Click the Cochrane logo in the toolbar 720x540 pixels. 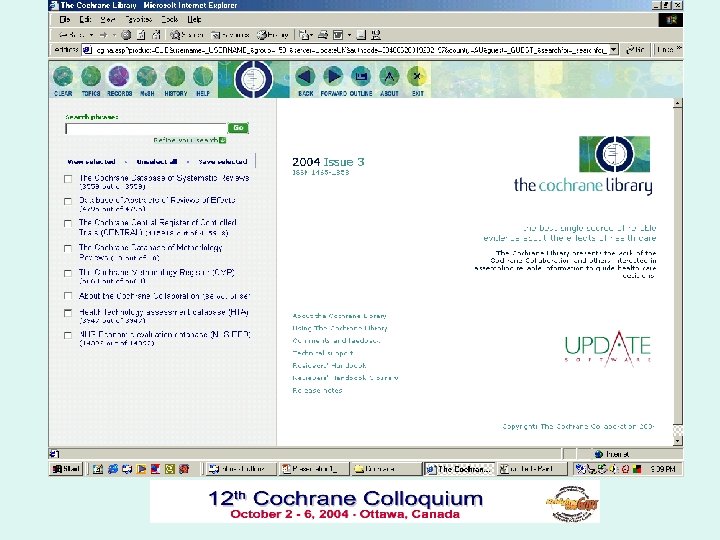pos(253,79)
